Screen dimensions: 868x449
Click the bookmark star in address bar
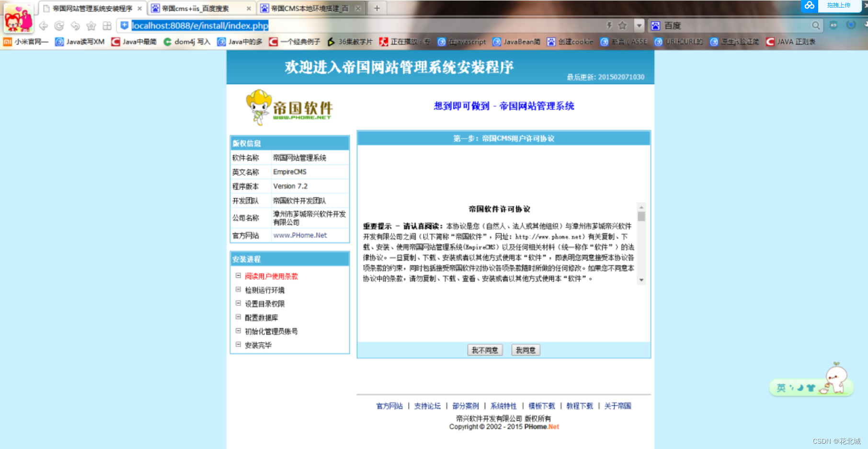[x=622, y=25]
